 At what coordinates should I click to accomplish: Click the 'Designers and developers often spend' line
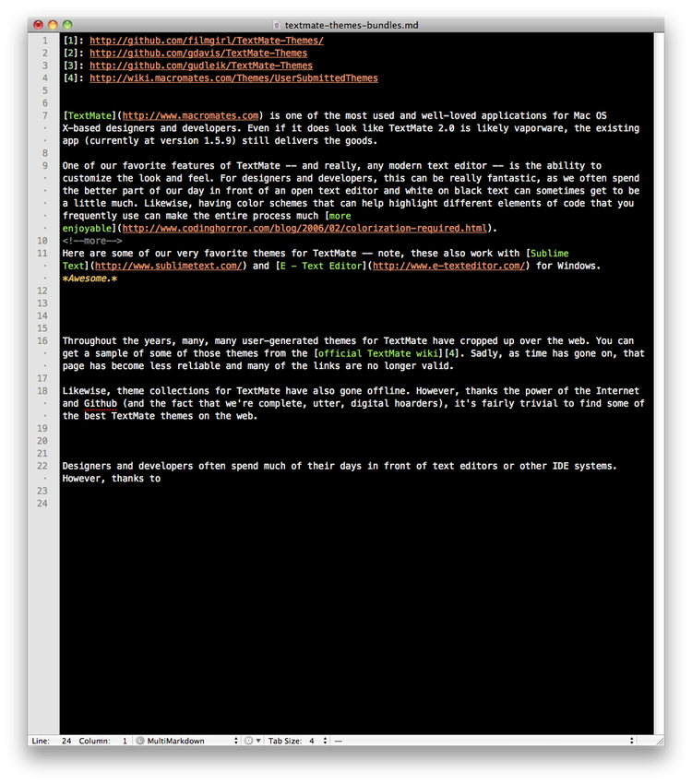tap(340, 466)
